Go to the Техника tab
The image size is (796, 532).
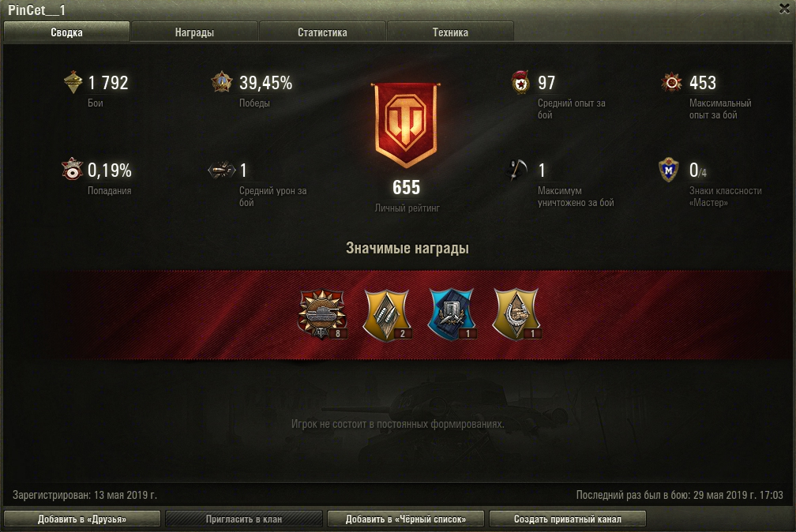[450, 32]
